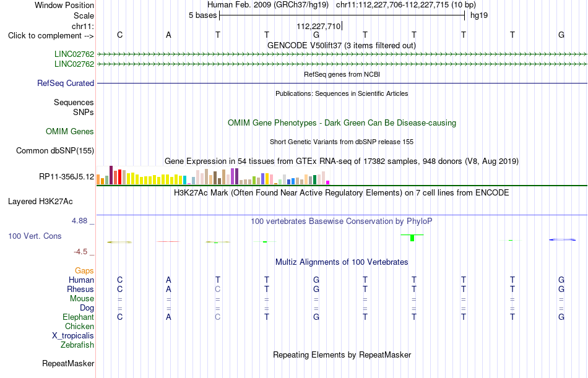The image size is (588, 378).
Task: Open 'GENCODE V50lift37 (3 items filtered out)' track title
Action: 341,45
